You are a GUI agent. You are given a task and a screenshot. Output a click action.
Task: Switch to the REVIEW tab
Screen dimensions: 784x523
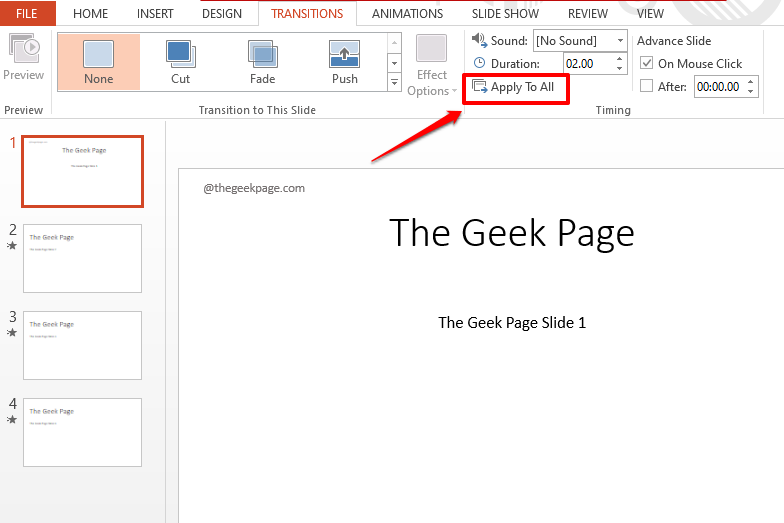[x=588, y=14]
